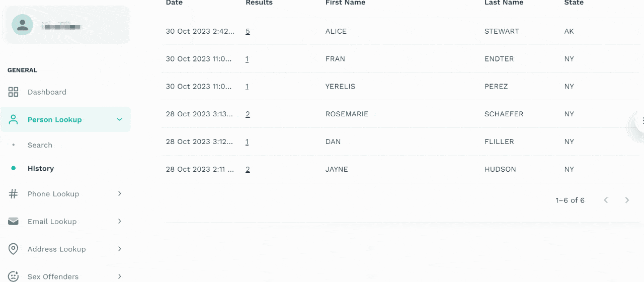Click the Dashboard grid icon

13,92
